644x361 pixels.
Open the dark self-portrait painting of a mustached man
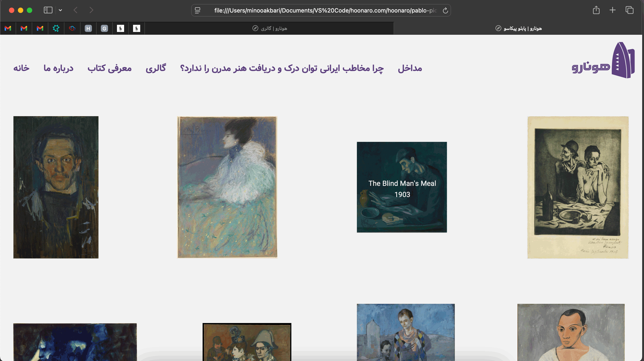[x=56, y=187]
